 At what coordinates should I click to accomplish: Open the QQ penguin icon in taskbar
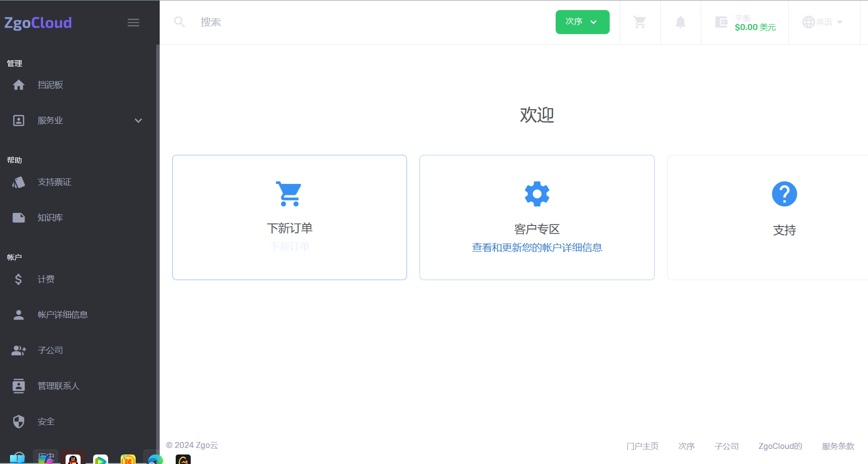(73, 458)
